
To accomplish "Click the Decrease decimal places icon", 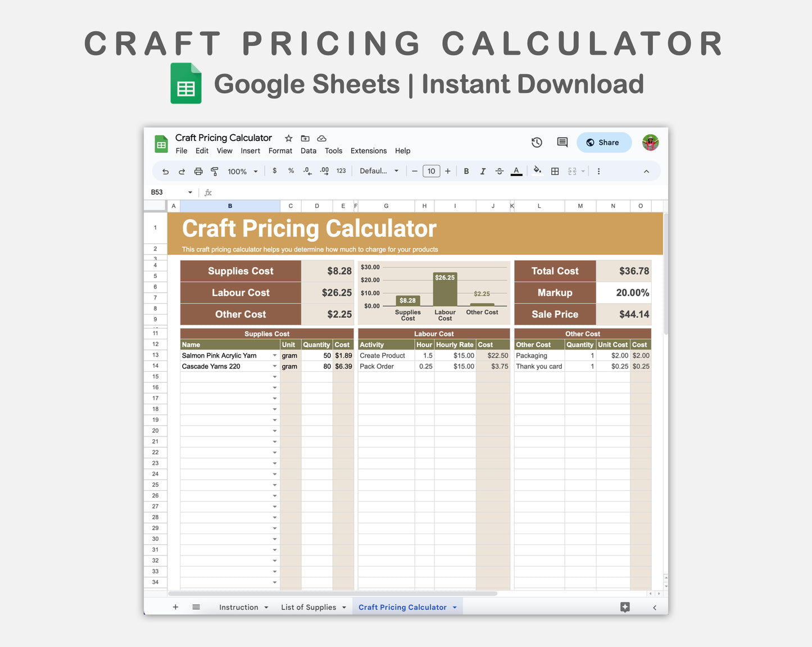I will pyautogui.click(x=307, y=171).
